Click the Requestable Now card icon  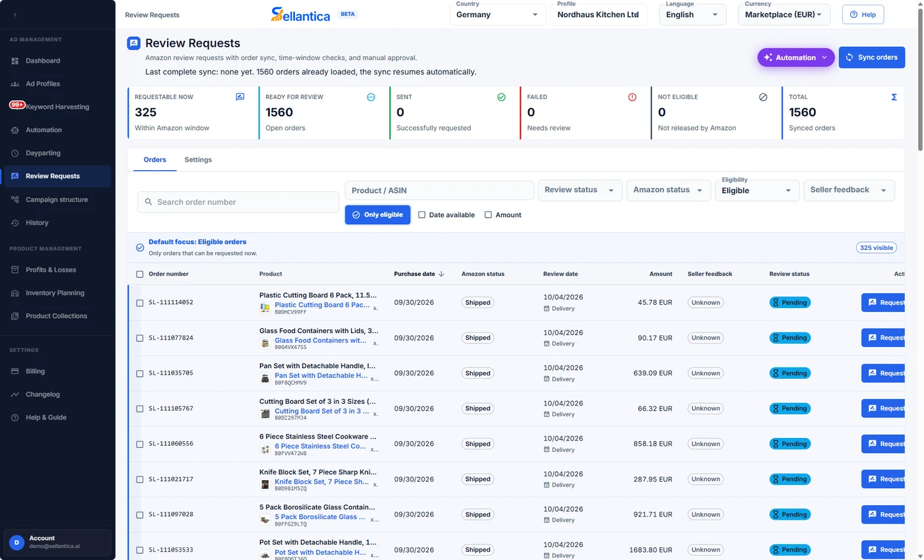click(240, 97)
